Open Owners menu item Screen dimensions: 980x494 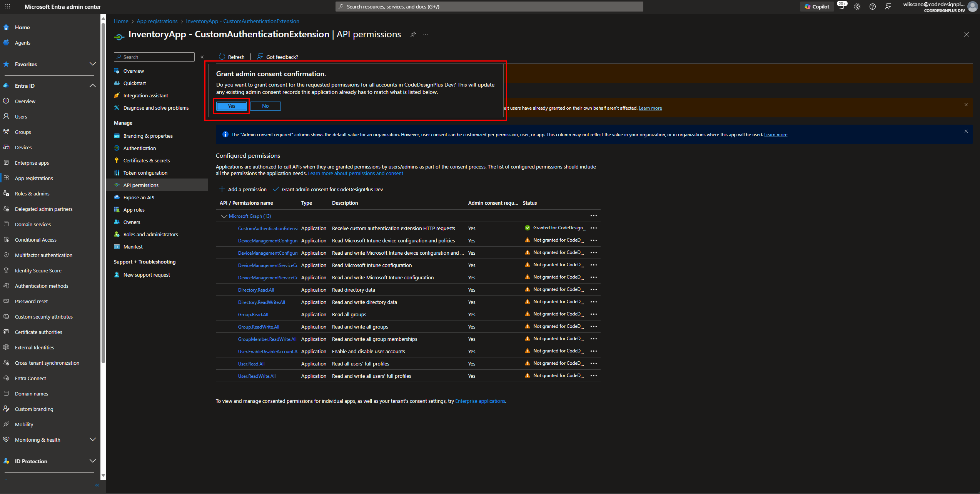132,222
